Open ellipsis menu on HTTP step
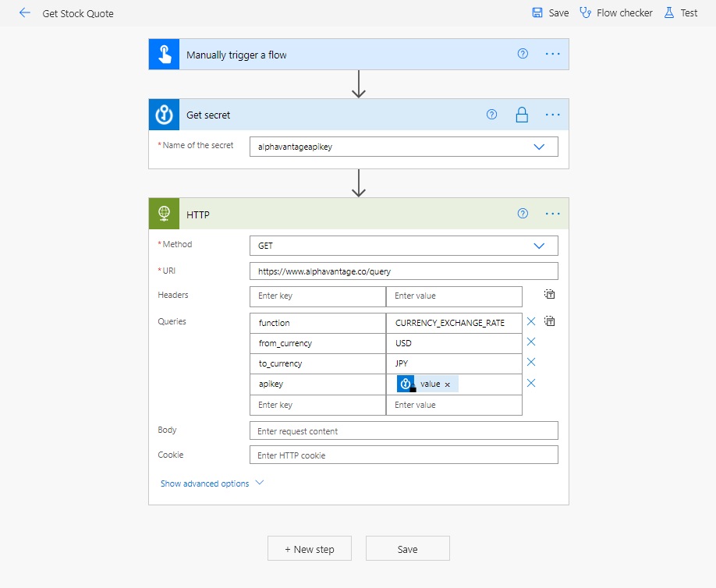This screenshot has width=716, height=588. coord(552,214)
